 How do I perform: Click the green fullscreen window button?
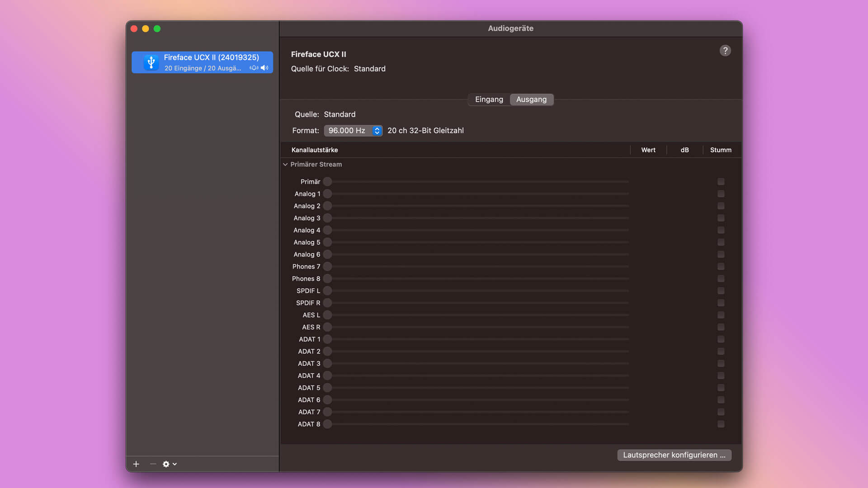(157, 28)
